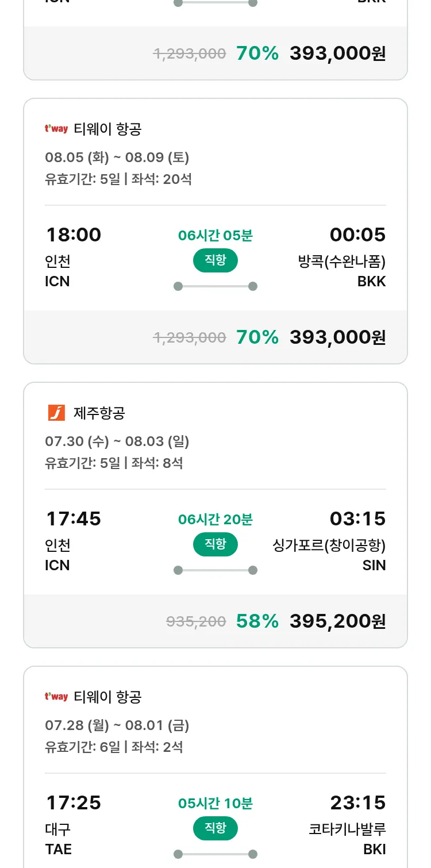Click the 08.05 (화) ~ 08.09 (토) date range
Image resolution: width=431 pixels, height=868 pixels.
[117, 158]
